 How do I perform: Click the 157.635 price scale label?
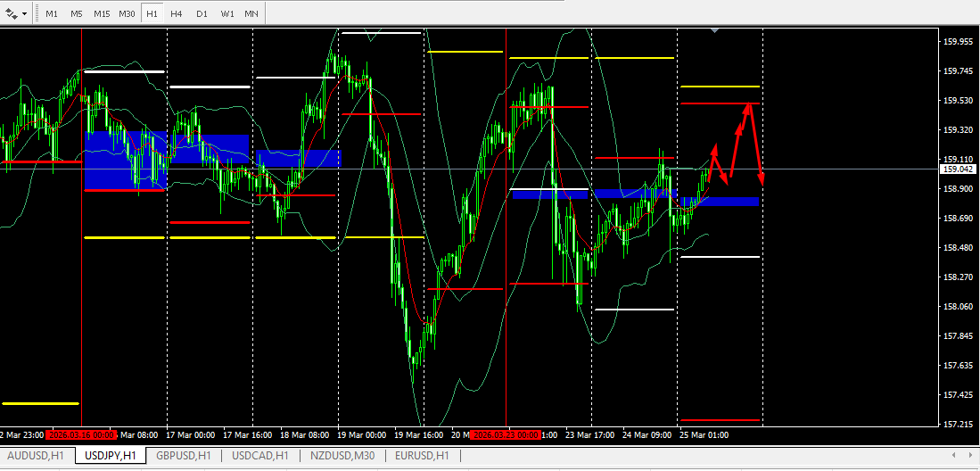point(958,365)
